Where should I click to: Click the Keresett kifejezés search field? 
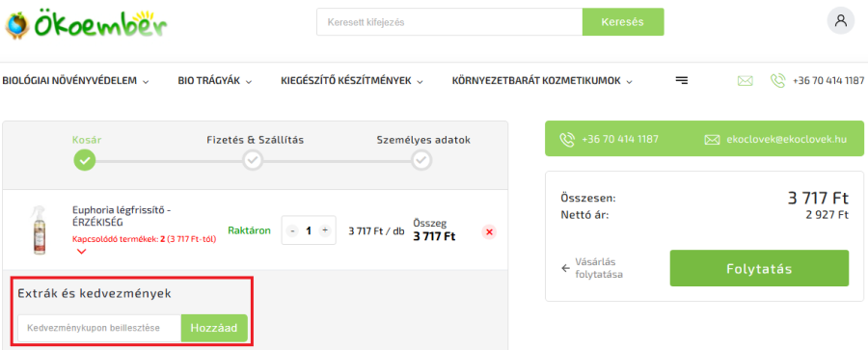(x=449, y=22)
